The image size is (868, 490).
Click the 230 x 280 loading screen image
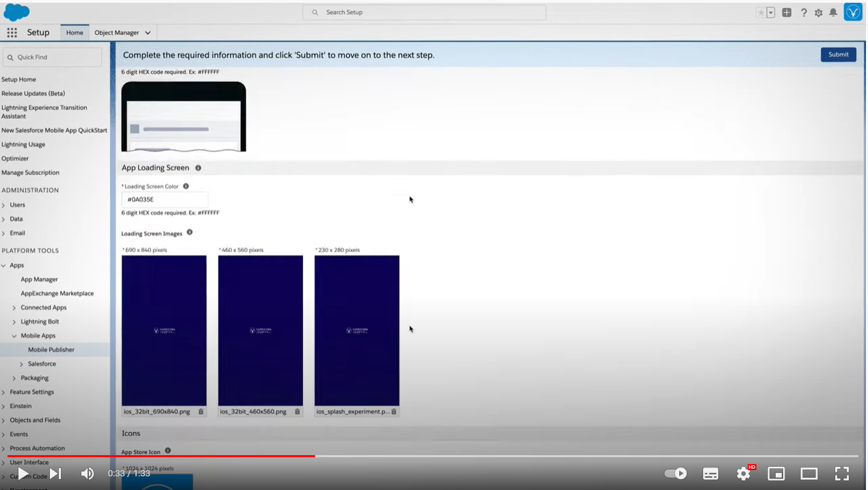[357, 331]
